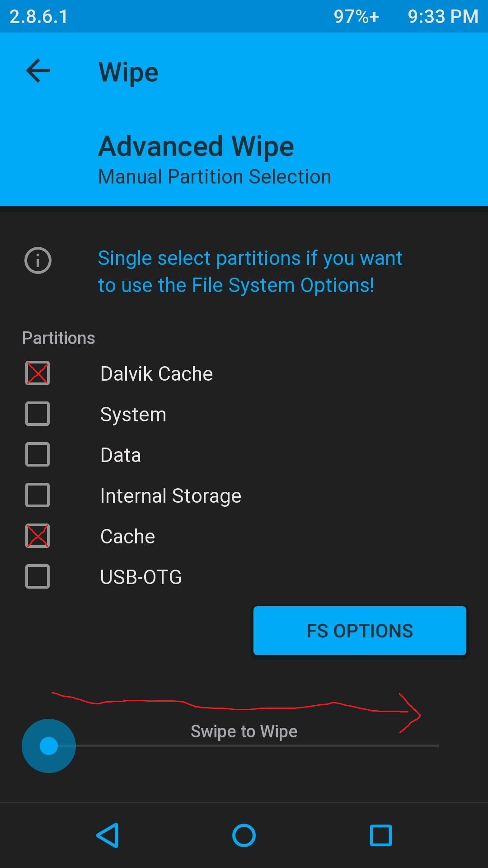Uncheck the Dalvik Cache checkbox
The height and width of the screenshot is (868, 488).
tap(38, 373)
